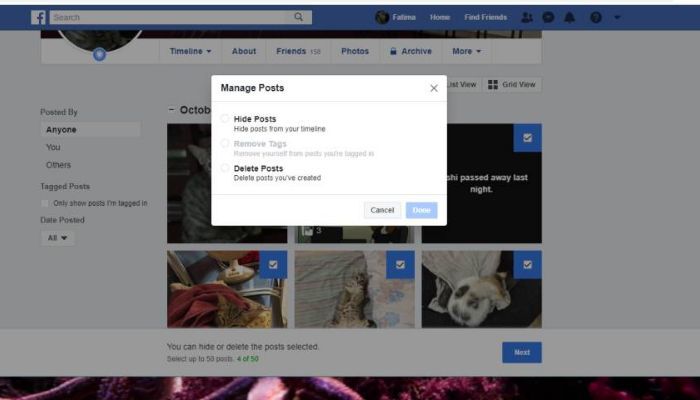Close the Manage Posts dialog

coord(433,88)
